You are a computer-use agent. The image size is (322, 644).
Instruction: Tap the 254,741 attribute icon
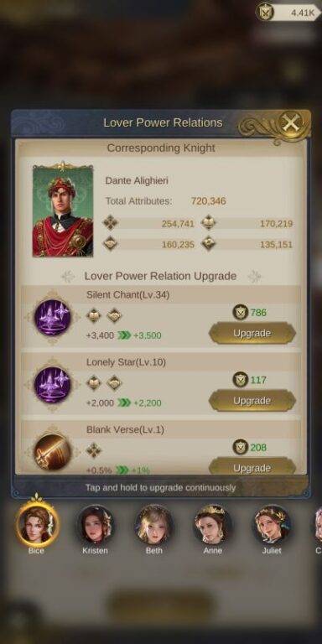coord(110,222)
